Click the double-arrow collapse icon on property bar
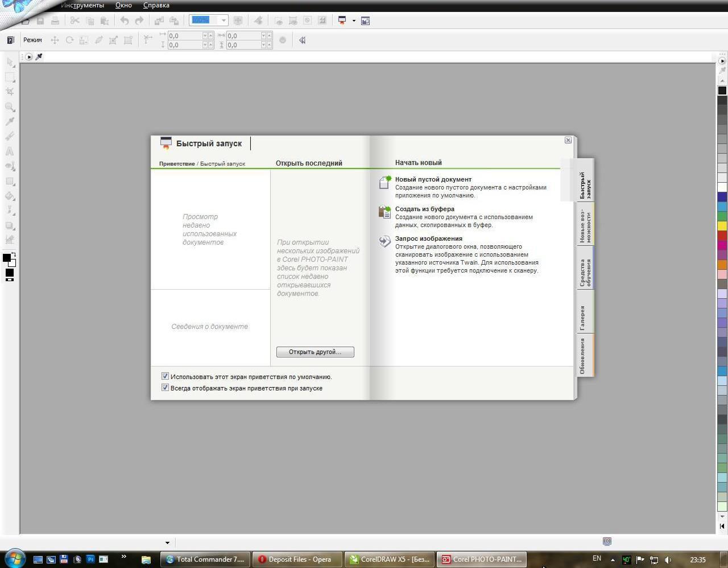The image size is (728, 568). tap(302, 40)
